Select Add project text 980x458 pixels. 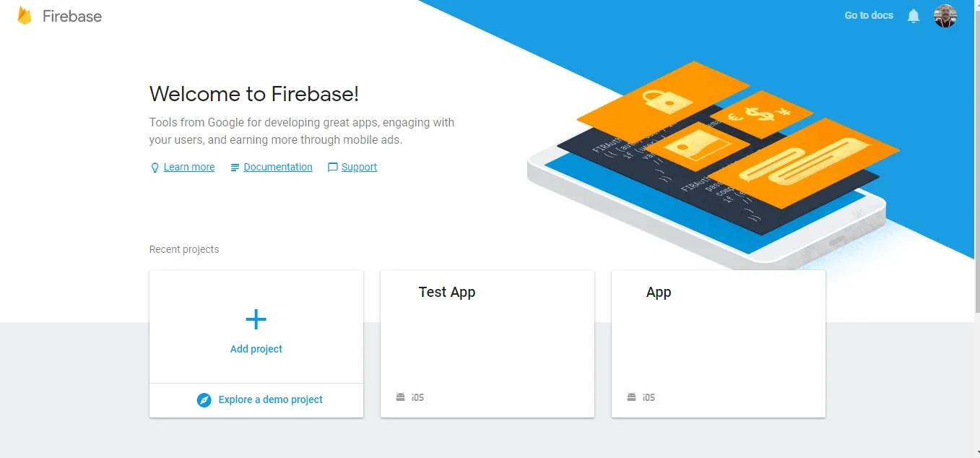256,349
